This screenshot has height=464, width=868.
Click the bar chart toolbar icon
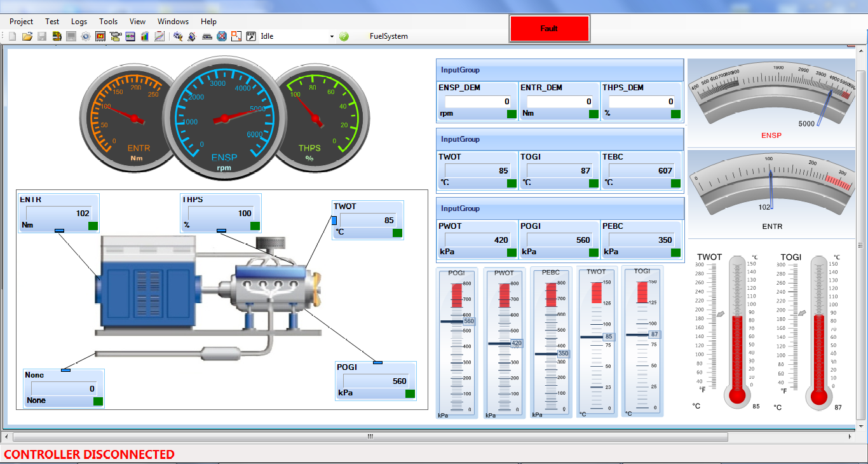pyautogui.click(x=145, y=36)
